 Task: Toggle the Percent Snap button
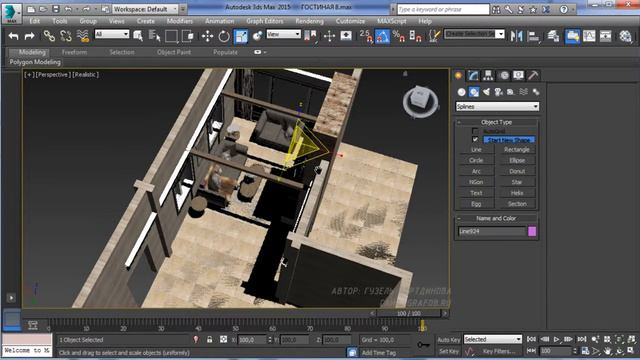point(398,36)
